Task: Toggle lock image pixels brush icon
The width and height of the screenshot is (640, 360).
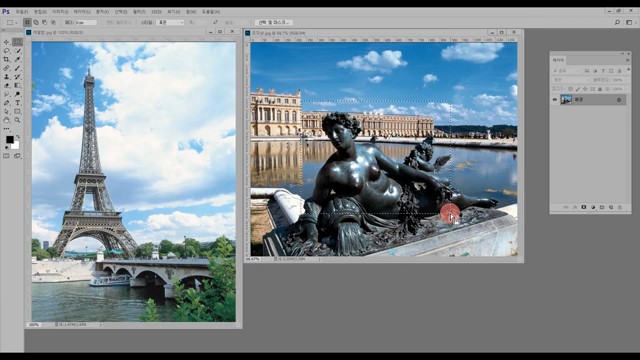Action: (x=578, y=89)
